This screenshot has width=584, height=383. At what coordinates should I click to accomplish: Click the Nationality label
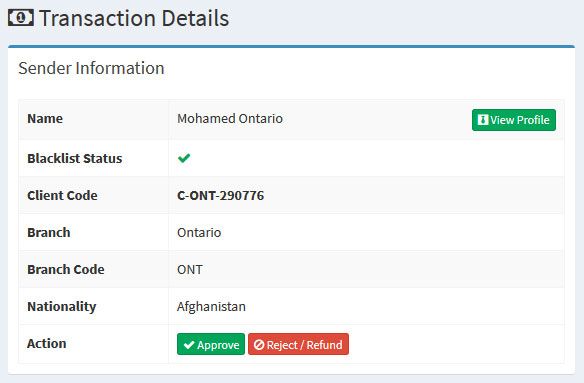pyautogui.click(x=61, y=307)
